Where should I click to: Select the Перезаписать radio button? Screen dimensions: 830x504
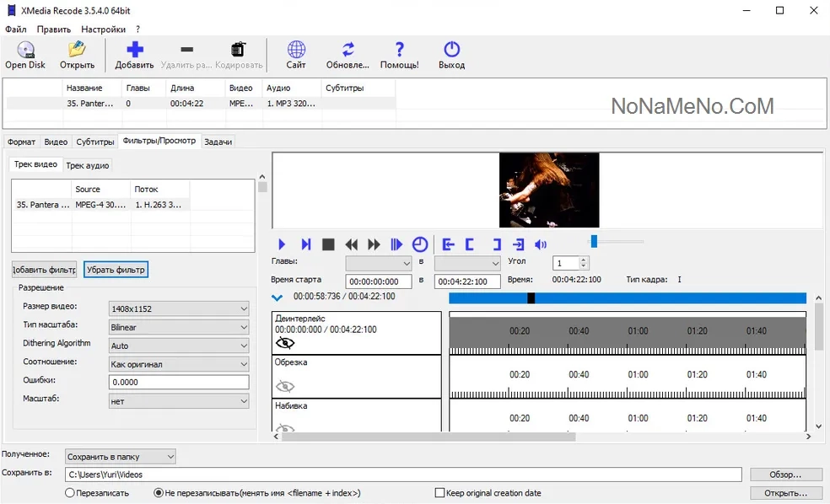point(70,493)
